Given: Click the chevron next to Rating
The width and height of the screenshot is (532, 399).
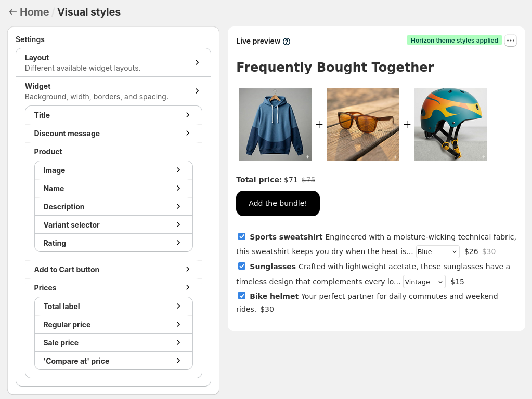Looking at the screenshot, I should pos(178,243).
